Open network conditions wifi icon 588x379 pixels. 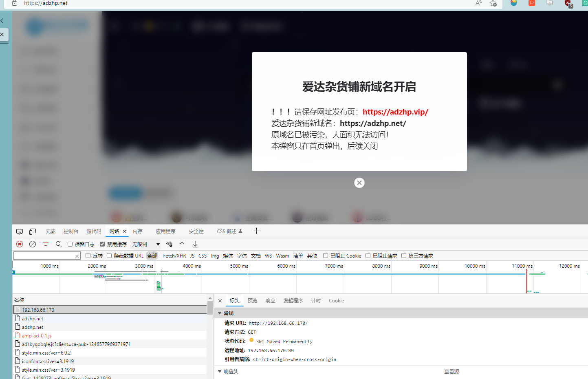tap(169, 244)
